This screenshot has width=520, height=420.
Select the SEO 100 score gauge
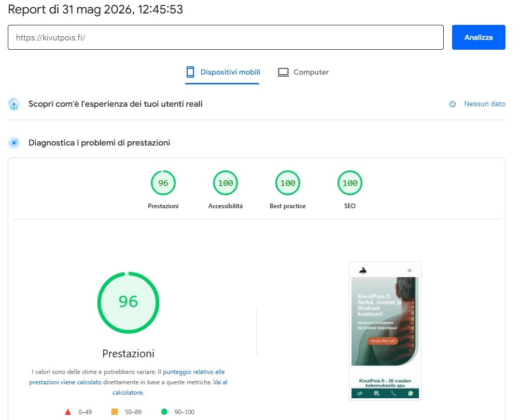350,183
